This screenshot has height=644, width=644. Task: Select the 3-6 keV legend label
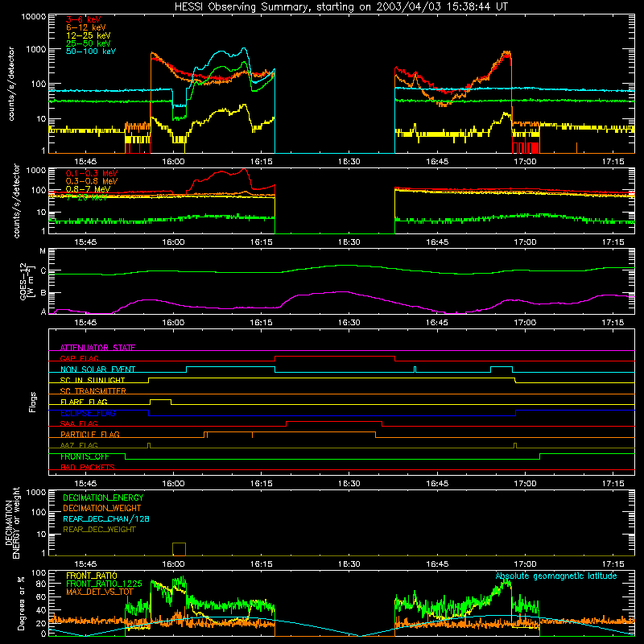83,19
